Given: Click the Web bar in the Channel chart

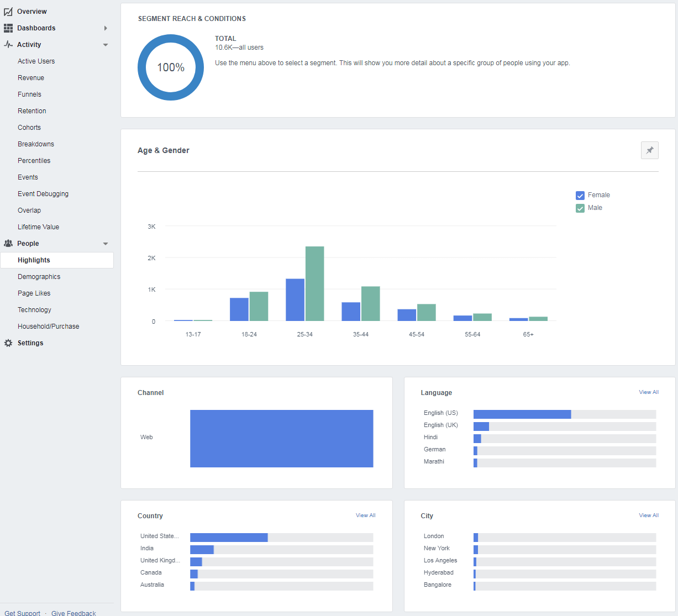Looking at the screenshot, I should pyautogui.click(x=282, y=438).
